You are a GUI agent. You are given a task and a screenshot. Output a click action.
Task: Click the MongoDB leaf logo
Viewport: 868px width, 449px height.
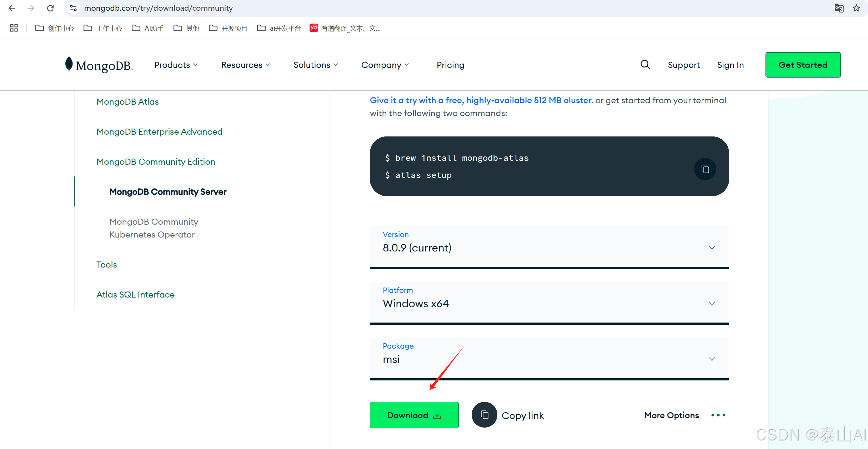69,64
